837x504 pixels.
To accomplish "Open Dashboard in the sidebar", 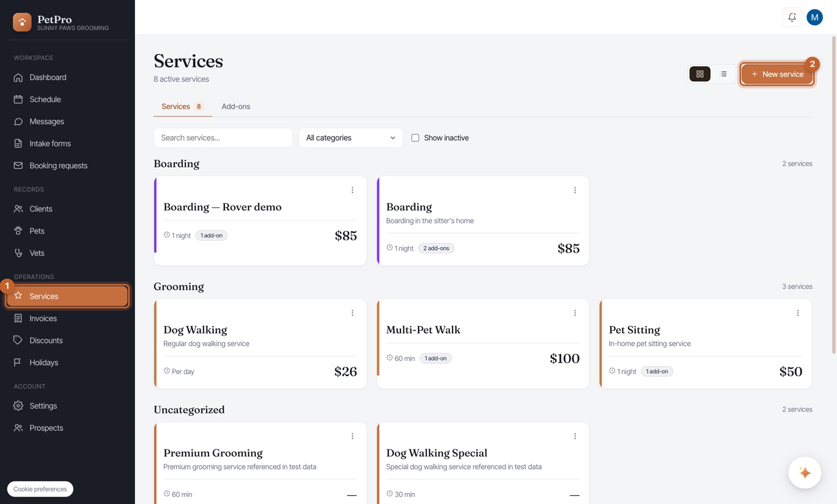I will coord(67,77).
